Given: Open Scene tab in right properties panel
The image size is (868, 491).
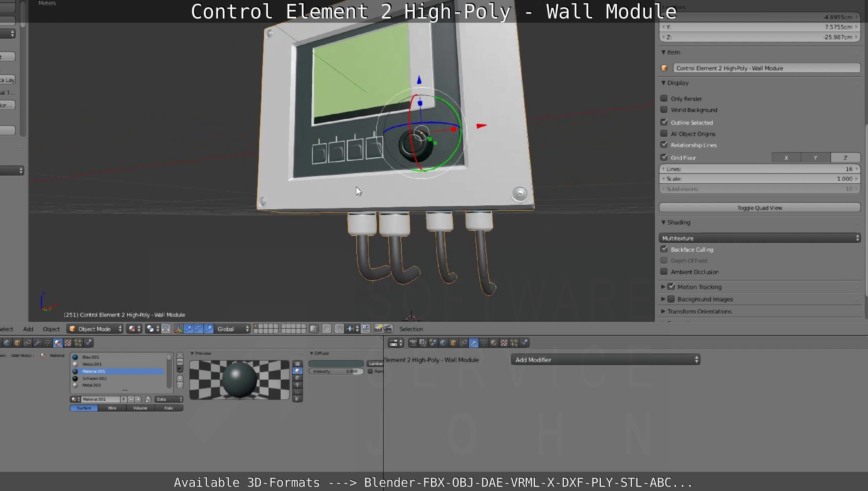Looking at the screenshot, I should click(x=433, y=343).
